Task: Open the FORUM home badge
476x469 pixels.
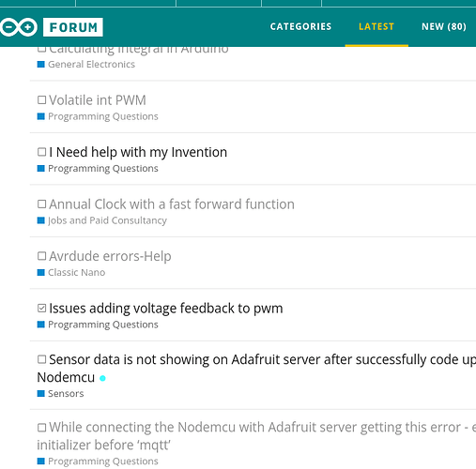Action: [73, 27]
